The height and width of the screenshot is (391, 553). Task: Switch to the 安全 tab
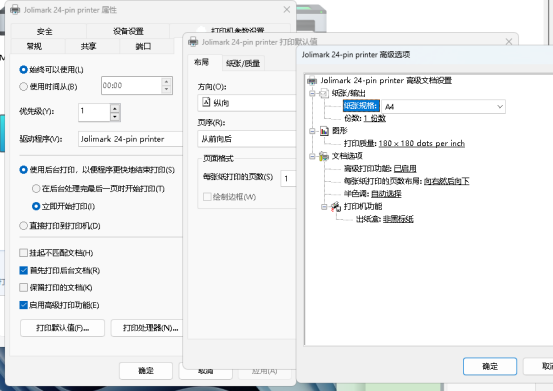[44, 31]
